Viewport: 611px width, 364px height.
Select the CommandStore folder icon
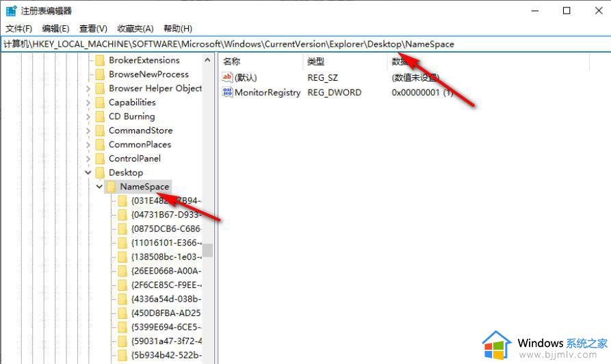[100, 131]
